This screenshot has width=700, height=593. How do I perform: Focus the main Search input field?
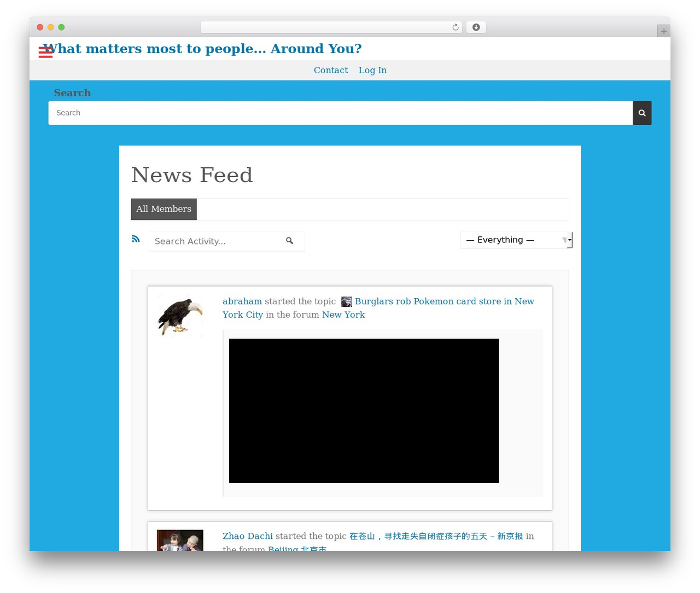pos(341,113)
